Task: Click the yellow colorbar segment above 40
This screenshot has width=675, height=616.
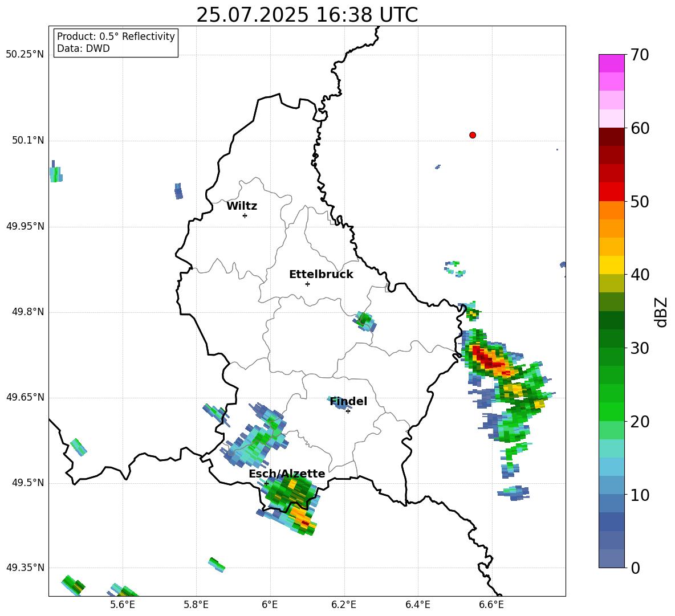Action: 611,265
